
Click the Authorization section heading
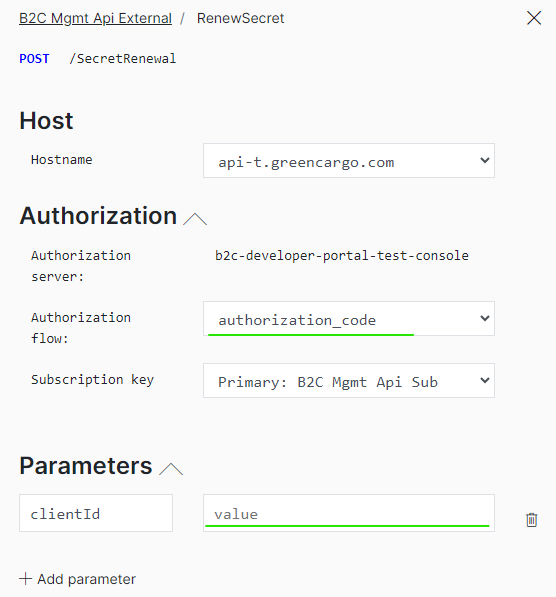[x=98, y=216]
